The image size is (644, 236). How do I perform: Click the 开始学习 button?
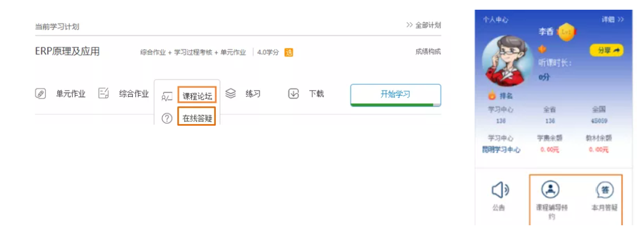pos(395,94)
